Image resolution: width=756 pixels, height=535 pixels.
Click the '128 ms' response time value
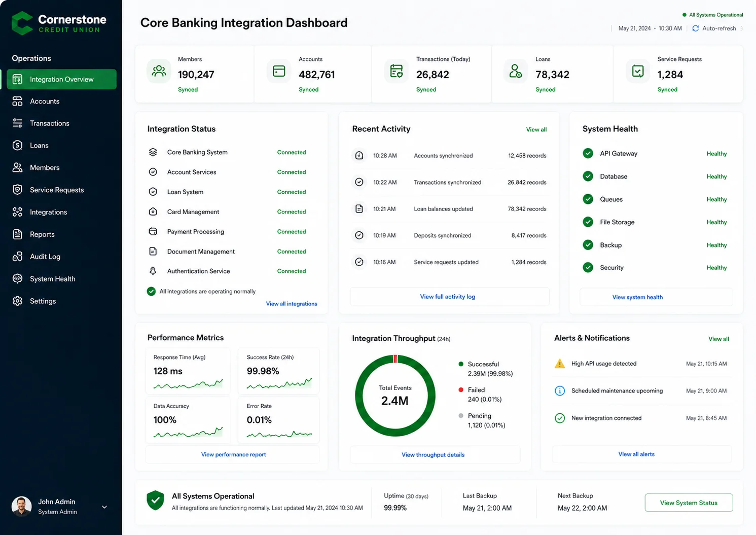[168, 371]
